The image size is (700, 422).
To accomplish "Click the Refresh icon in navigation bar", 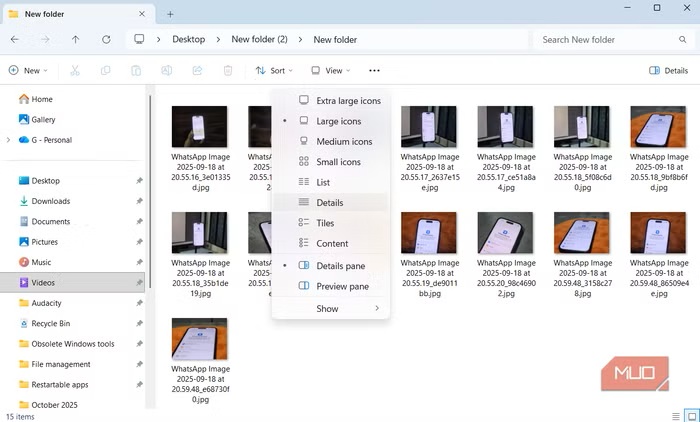I will (x=106, y=39).
